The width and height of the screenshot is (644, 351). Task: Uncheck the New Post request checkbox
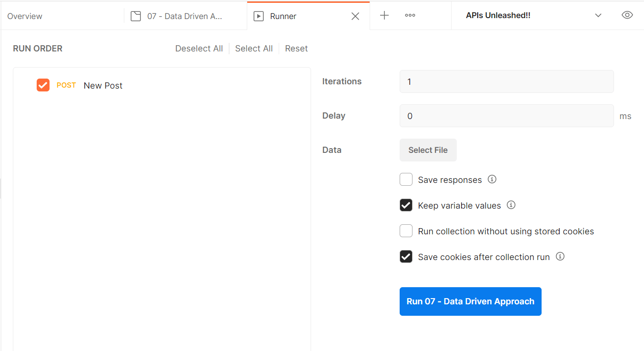(43, 85)
